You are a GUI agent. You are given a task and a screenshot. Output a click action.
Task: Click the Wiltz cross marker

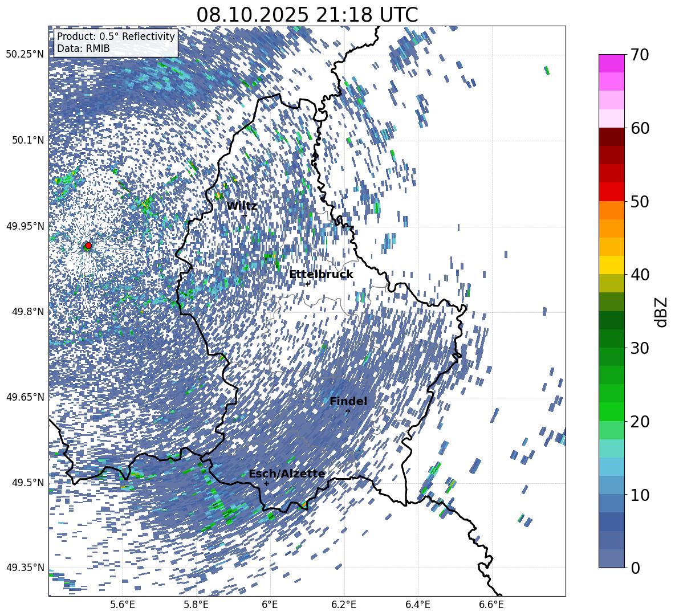click(245, 215)
